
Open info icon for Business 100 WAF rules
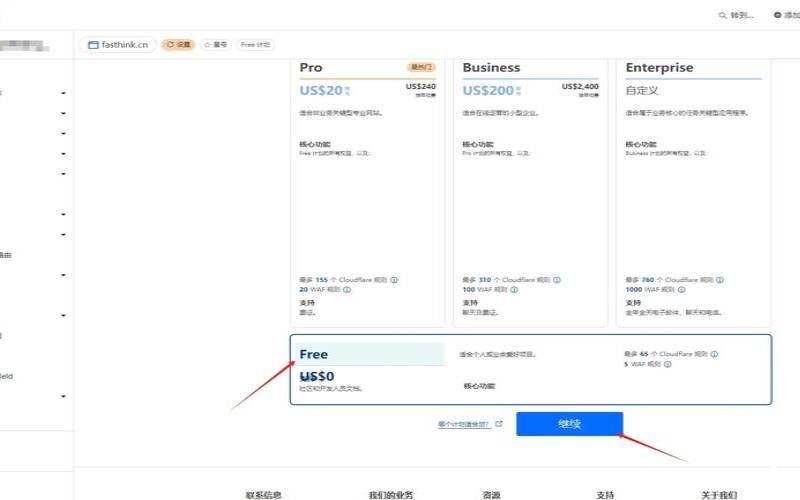(514, 289)
